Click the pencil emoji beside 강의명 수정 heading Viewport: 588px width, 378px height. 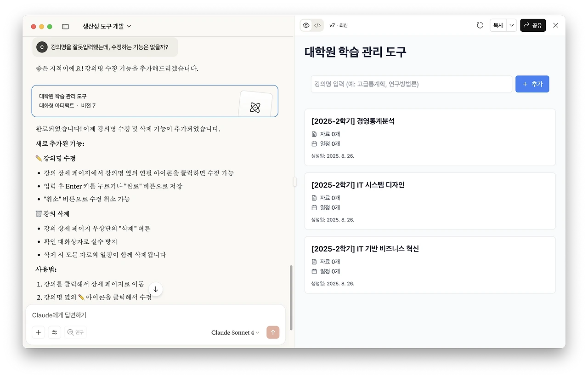[39, 158]
